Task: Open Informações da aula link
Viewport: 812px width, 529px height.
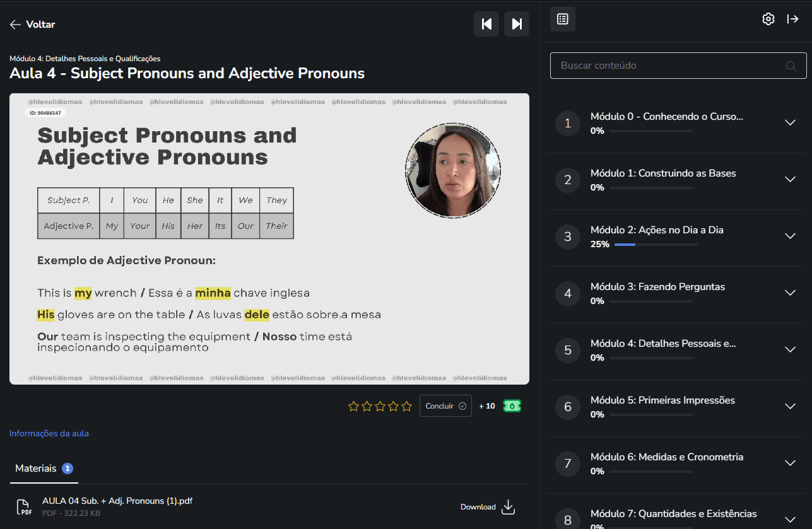Action: [49, 434]
